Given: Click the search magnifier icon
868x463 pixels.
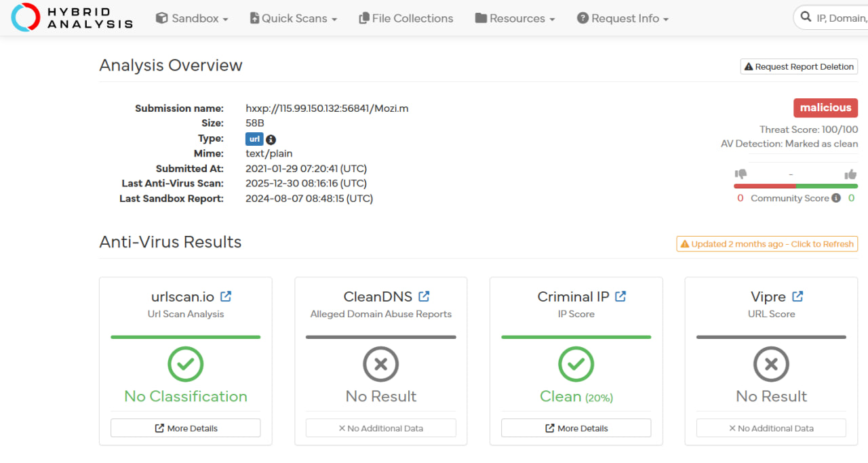Looking at the screenshot, I should (x=806, y=18).
